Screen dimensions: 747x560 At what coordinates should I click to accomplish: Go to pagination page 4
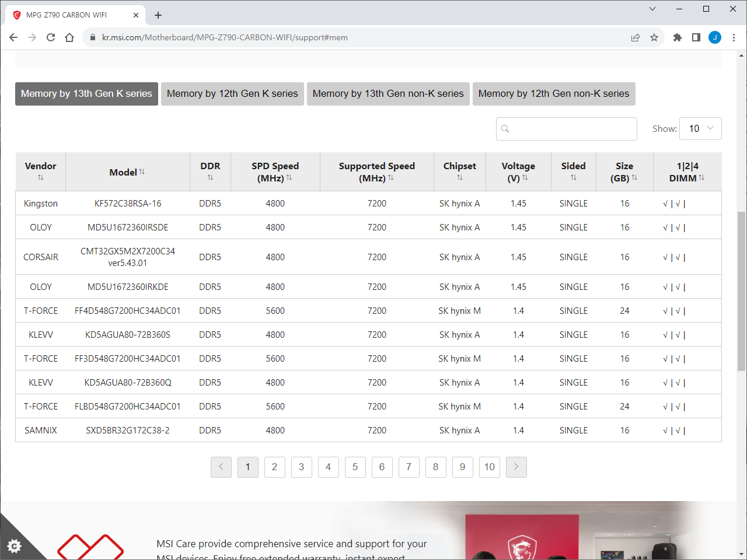click(329, 467)
